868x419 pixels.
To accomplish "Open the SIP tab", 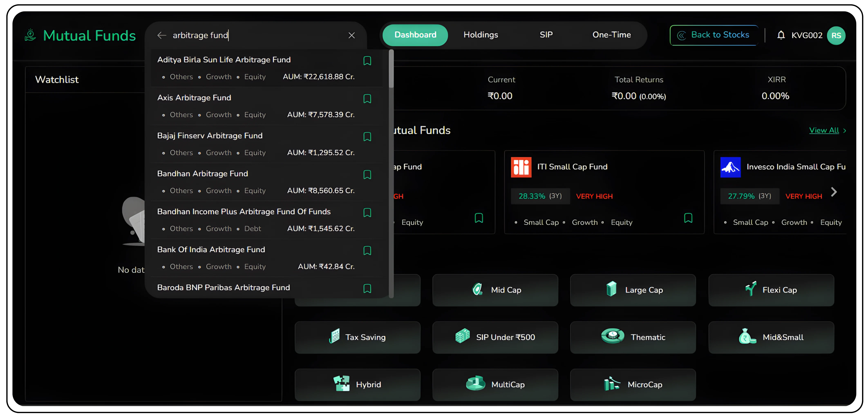I will [x=546, y=35].
